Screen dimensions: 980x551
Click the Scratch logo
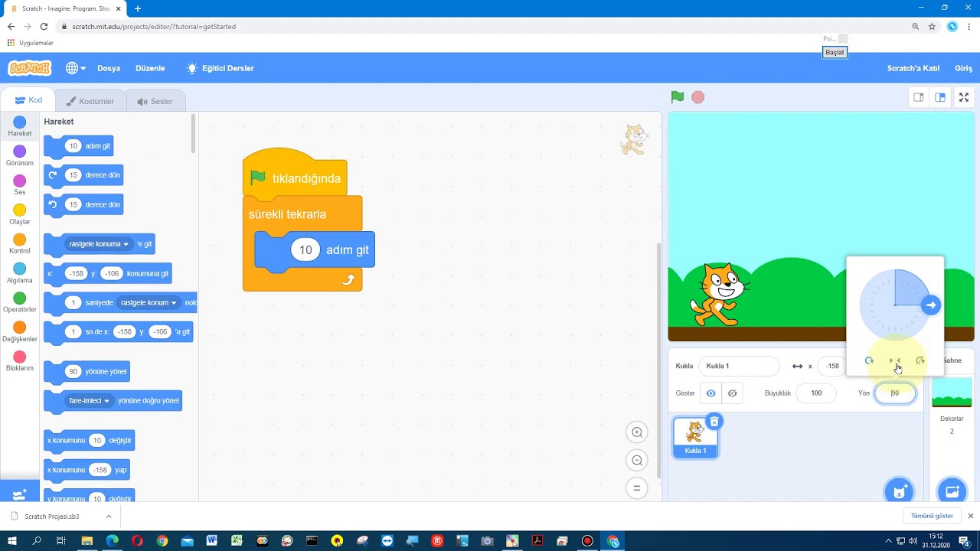(x=30, y=68)
